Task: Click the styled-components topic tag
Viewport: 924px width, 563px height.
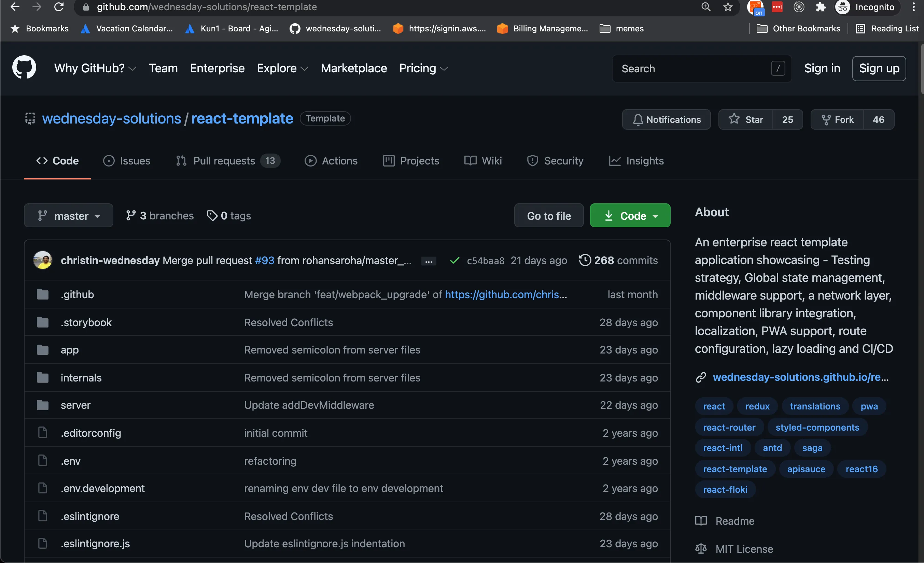Action: (817, 427)
